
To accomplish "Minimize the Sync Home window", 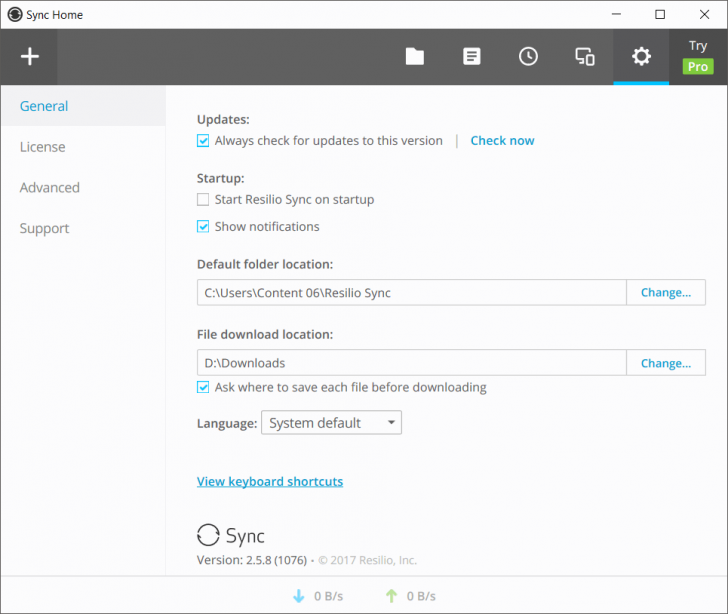I will 616,14.
